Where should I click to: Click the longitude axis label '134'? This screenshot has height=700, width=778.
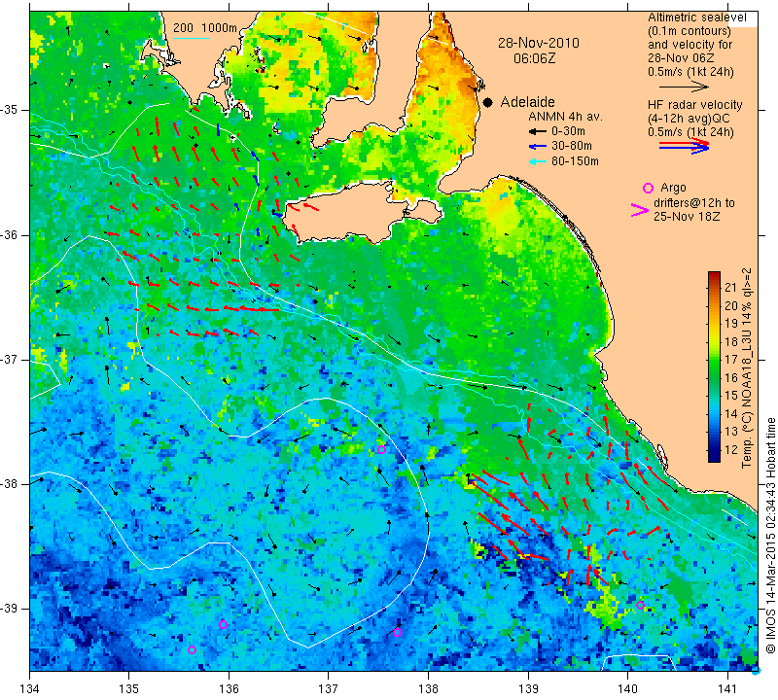click(30, 689)
